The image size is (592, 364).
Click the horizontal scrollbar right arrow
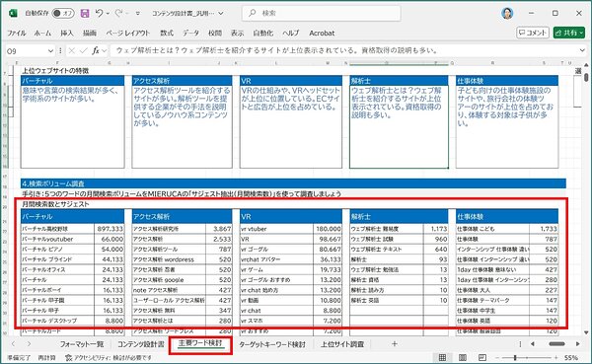[577, 344]
